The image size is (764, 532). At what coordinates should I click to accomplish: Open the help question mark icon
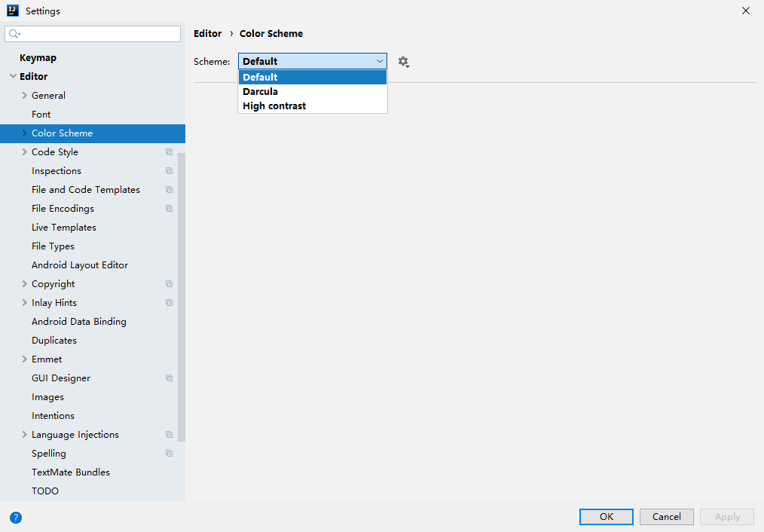(16, 518)
